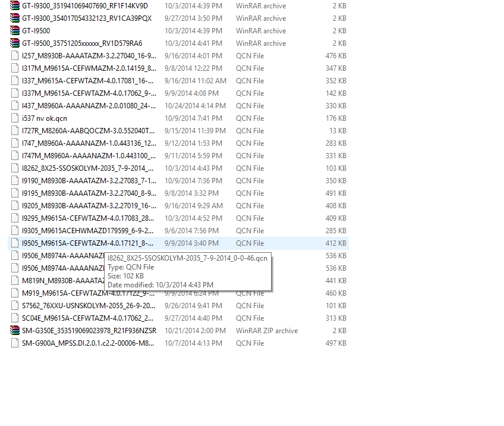The width and height of the screenshot is (504, 426).
Task: Select the file named i537 nv ok.qcn
Action: click(45, 118)
